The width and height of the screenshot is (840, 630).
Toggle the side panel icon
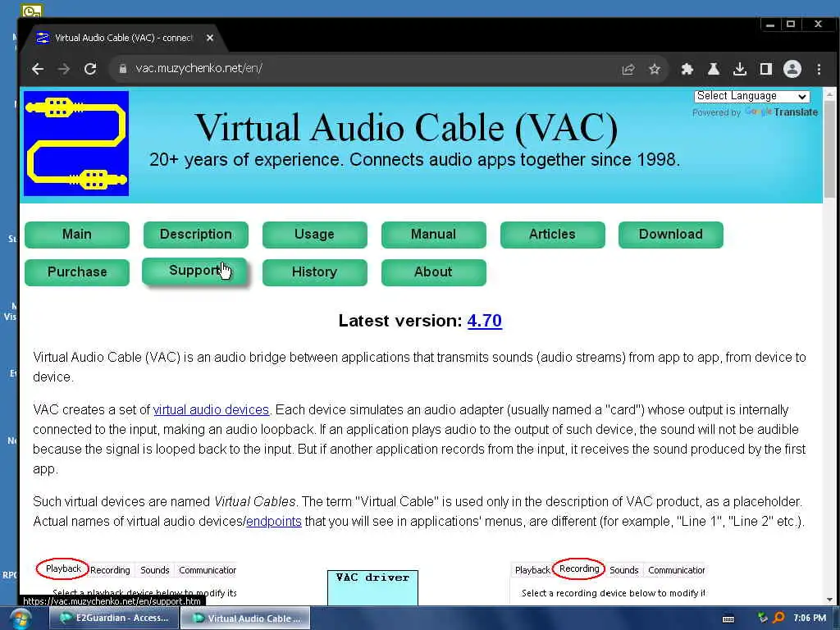765,69
